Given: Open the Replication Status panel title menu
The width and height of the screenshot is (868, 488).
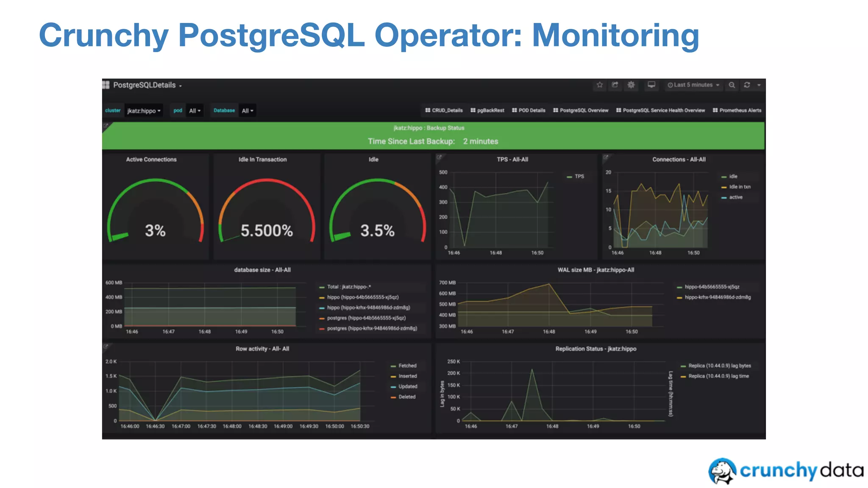Looking at the screenshot, I should click(x=596, y=349).
